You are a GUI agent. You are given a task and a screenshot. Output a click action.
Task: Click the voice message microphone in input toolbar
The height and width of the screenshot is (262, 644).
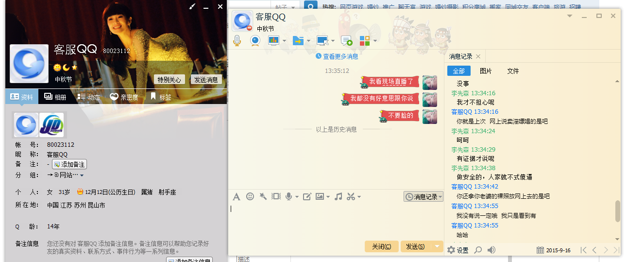click(x=289, y=196)
